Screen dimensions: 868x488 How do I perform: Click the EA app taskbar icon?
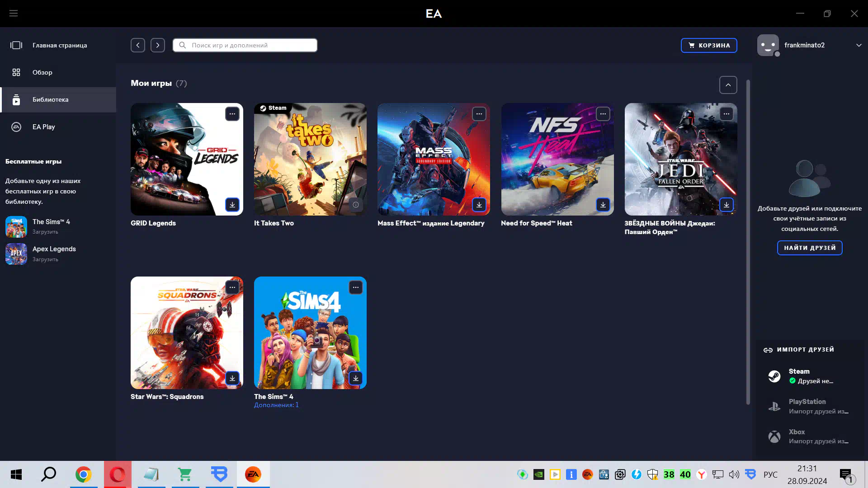point(253,474)
